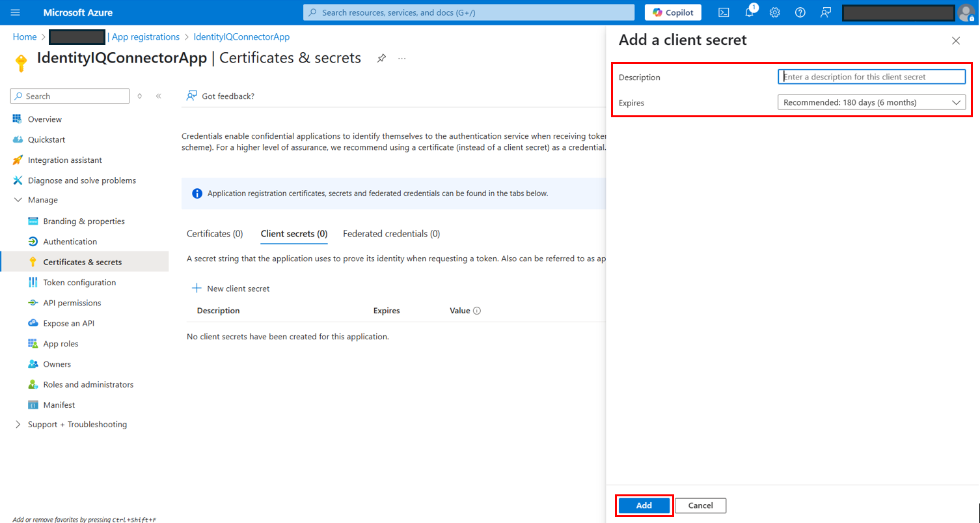Open the notifications bell icon
980x523 pixels.
point(749,12)
